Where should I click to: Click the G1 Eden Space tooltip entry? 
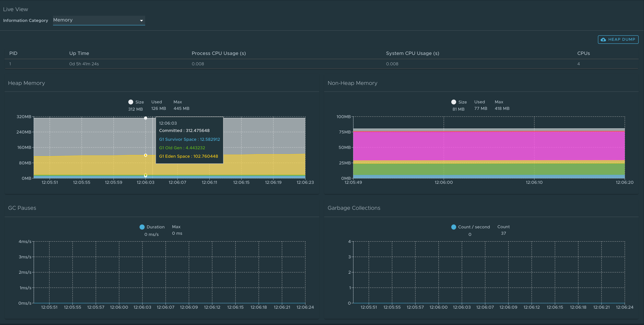[x=189, y=156]
